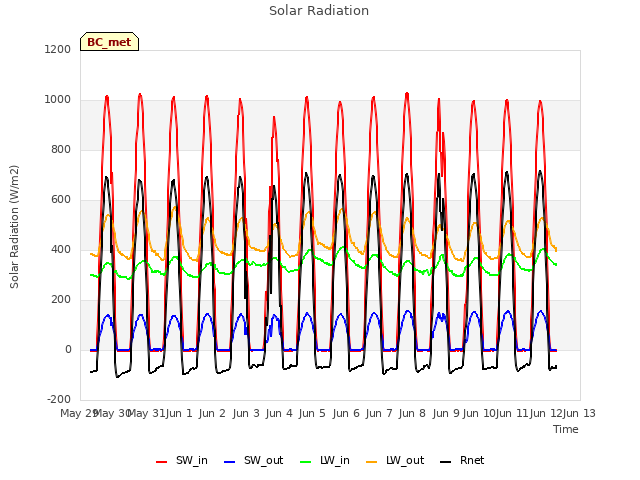Click the Jun 7 x-axis tick label
640x480 pixels.
(379, 413)
